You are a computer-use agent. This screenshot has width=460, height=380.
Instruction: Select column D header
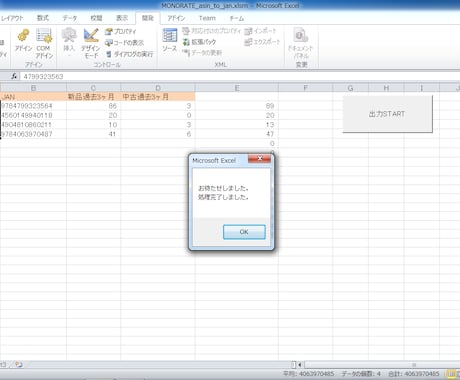click(158, 88)
